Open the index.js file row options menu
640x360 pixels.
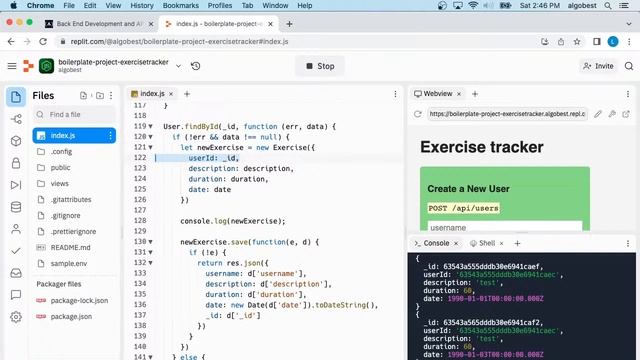coord(110,136)
